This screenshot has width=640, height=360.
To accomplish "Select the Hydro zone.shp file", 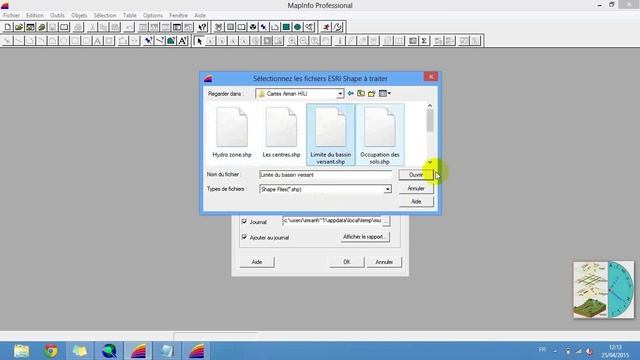I will pyautogui.click(x=232, y=133).
